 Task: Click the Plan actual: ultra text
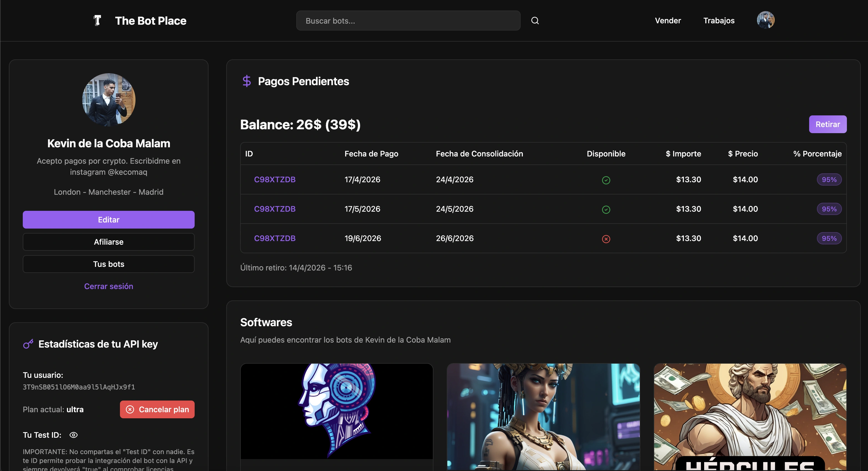(x=53, y=409)
